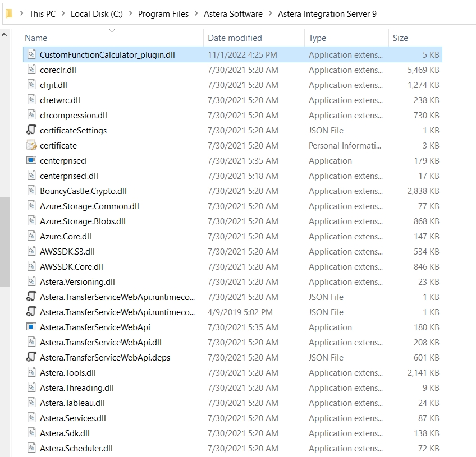476x457 pixels.
Task: Click the 4/9/2019 5:02 PM date cell
Action: tap(240, 312)
